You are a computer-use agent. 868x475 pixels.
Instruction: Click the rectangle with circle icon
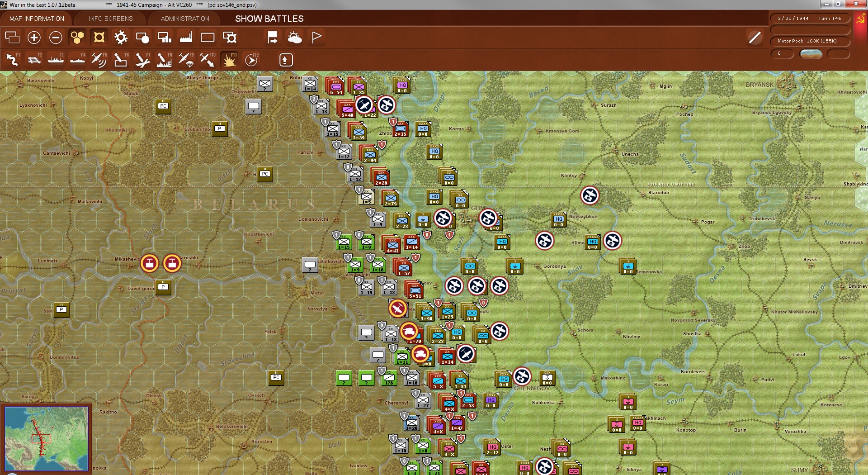click(142, 38)
